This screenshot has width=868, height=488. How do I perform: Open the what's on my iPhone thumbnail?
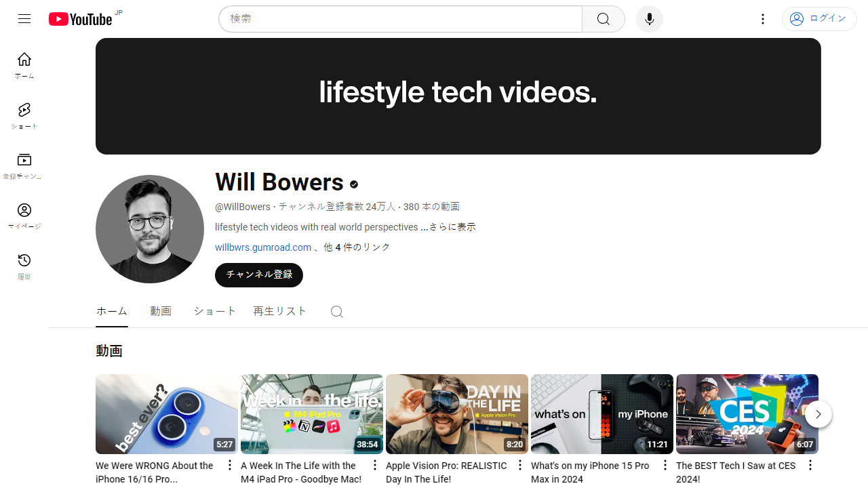(x=602, y=414)
